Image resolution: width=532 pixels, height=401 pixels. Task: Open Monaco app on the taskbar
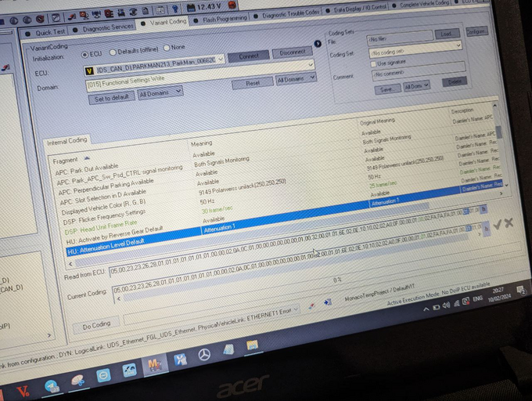[x=155, y=365]
